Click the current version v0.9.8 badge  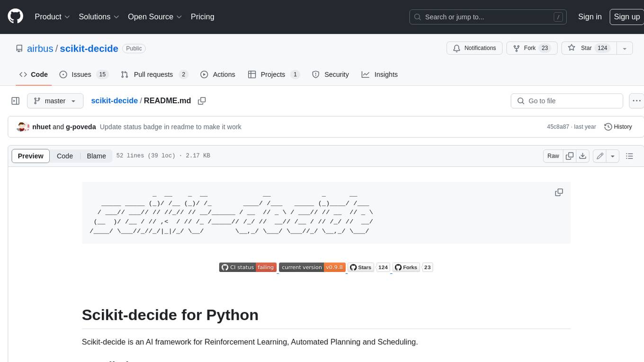(x=312, y=267)
